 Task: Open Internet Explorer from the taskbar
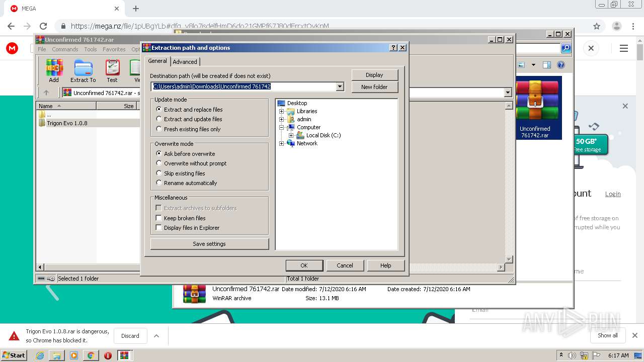(x=40, y=355)
